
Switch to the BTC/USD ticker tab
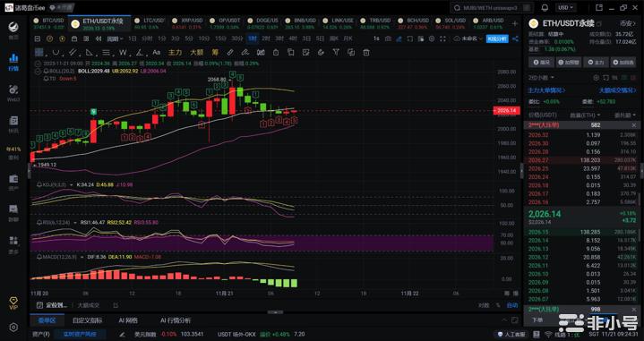[48, 23]
